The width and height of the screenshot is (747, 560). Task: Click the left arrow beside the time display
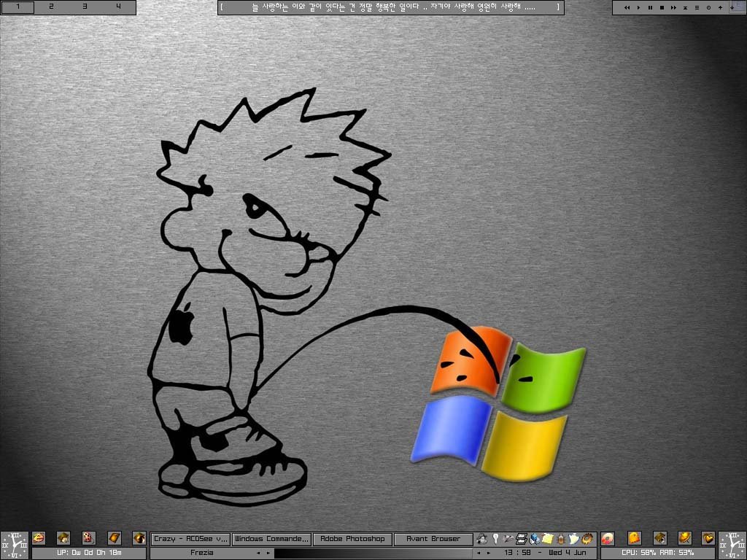point(479,553)
